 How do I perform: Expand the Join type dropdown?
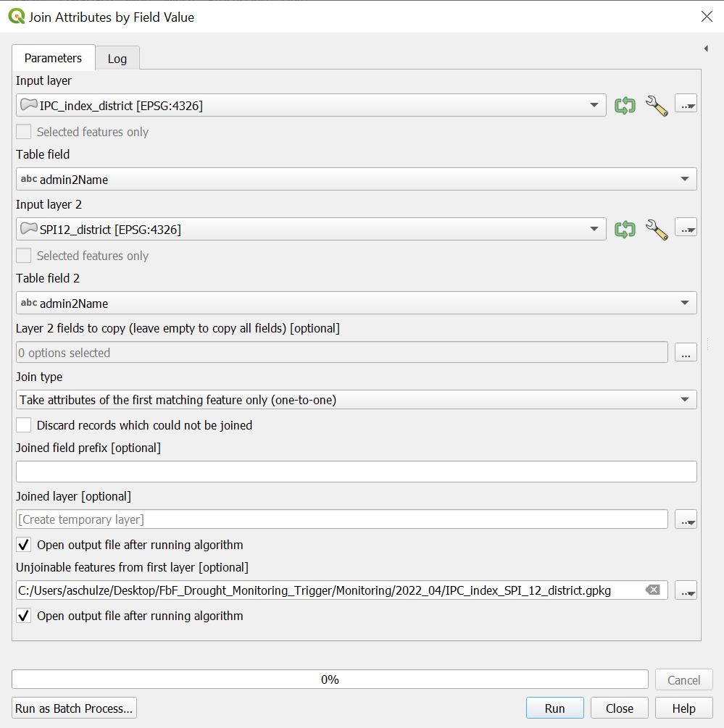[x=356, y=400]
